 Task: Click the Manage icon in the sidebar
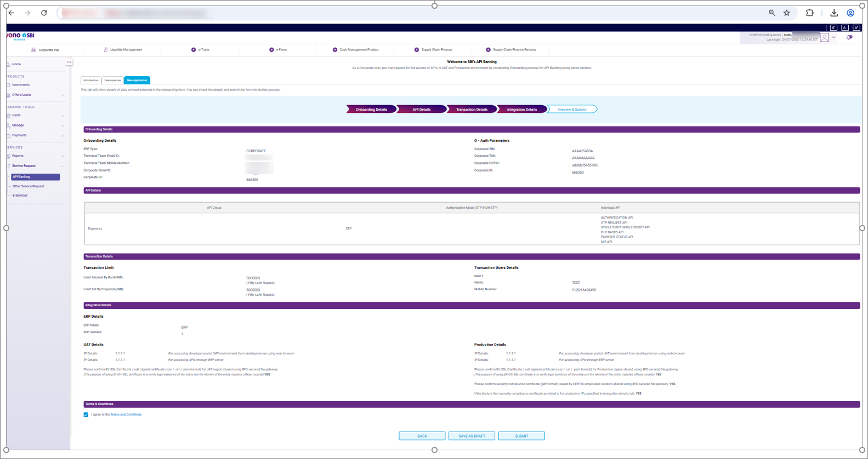pos(8,125)
